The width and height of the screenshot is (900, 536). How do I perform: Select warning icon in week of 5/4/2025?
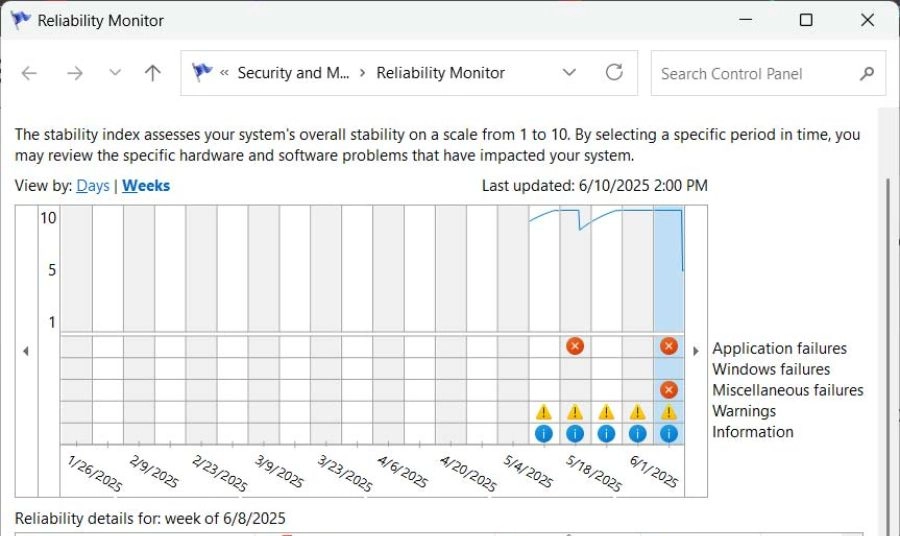click(x=544, y=412)
